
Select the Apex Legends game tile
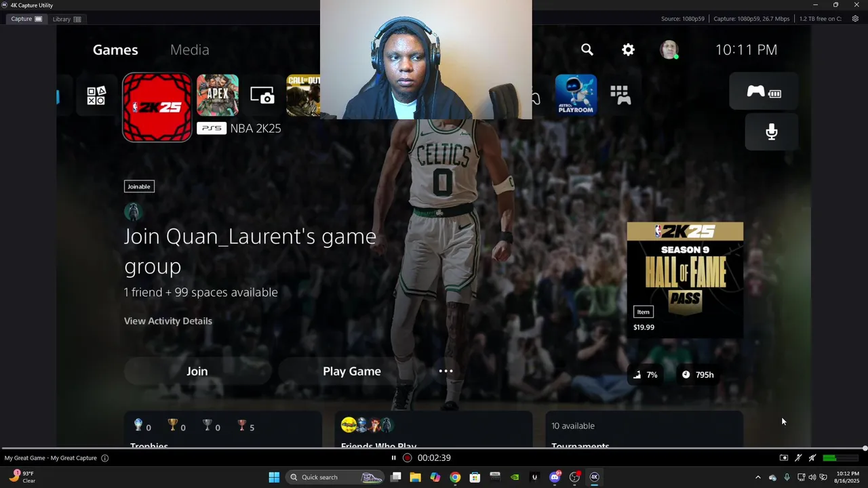[218, 96]
